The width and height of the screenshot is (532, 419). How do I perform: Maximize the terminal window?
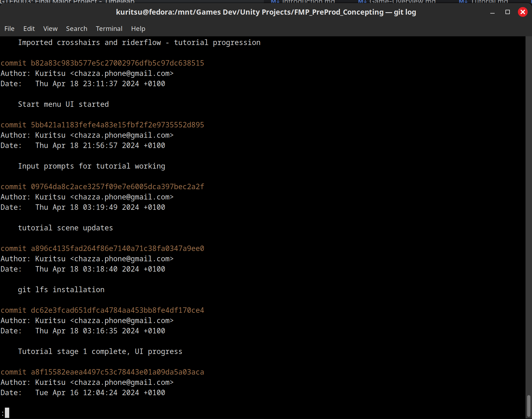[508, 12]
